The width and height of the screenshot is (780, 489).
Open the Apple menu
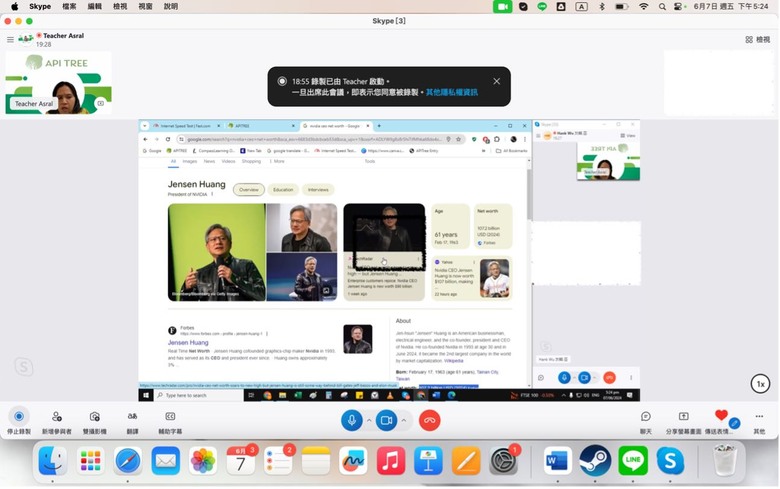click(14, 6)
